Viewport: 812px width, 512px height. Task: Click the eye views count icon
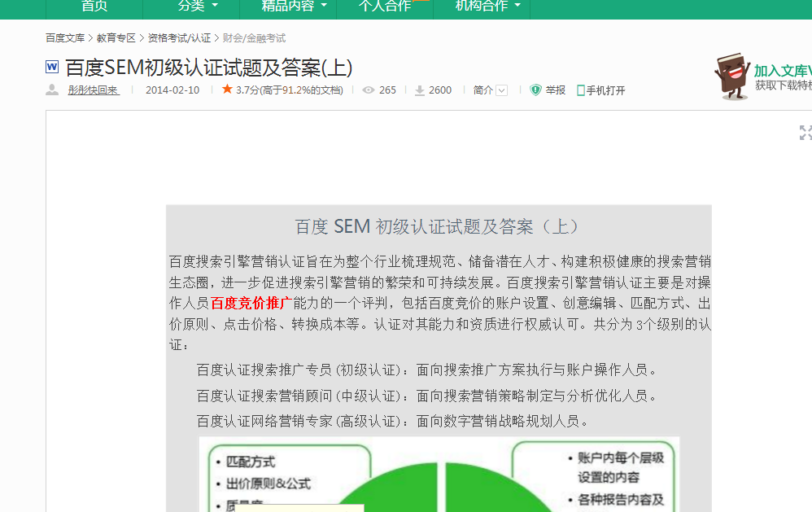[x=368, y=90]
